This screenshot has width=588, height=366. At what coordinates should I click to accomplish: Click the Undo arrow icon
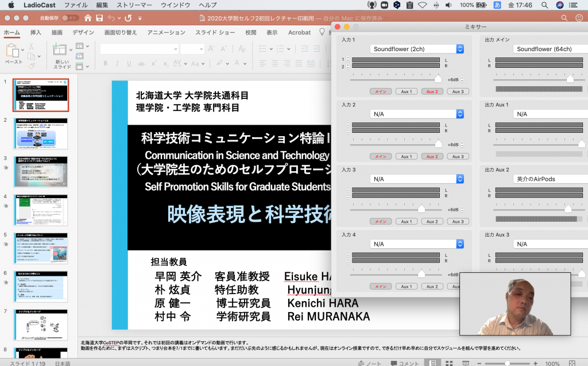pos(111,18)
